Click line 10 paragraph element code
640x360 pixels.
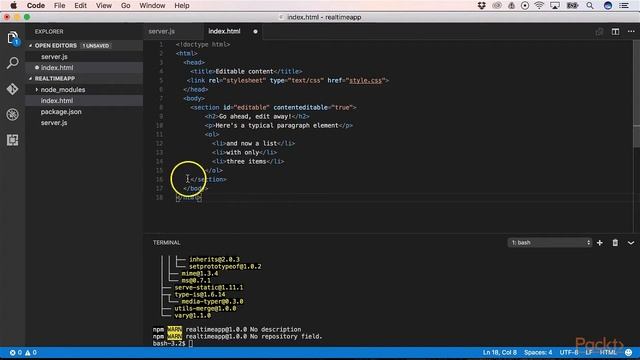point(279,125)
